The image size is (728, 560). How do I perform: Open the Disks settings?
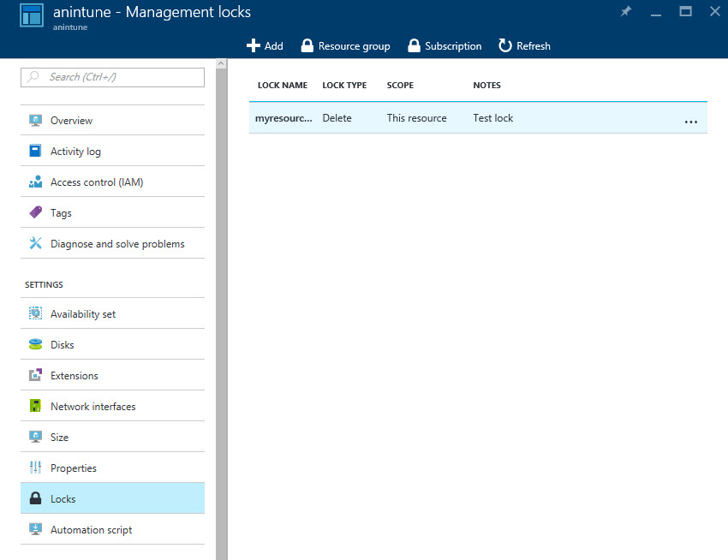(x=112, y=344)
